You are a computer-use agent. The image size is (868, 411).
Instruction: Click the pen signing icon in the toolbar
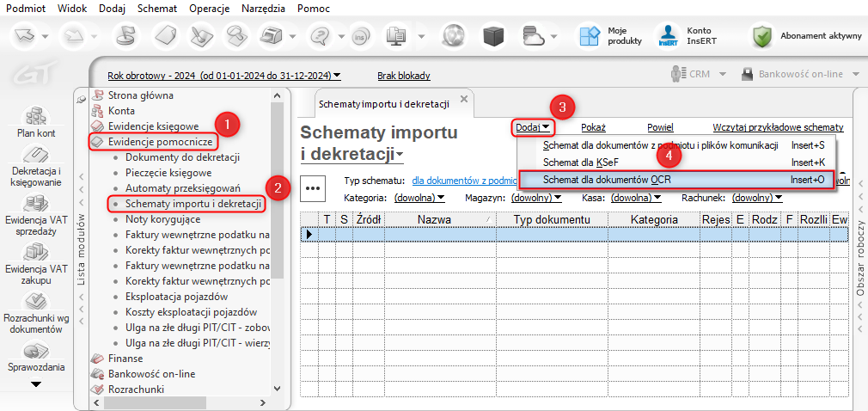tap(201, 37)
